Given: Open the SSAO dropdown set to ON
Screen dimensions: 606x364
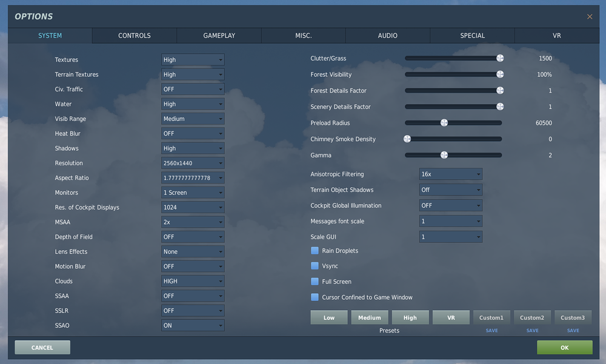Looking at the screenshot, I should tap(193, 325).
